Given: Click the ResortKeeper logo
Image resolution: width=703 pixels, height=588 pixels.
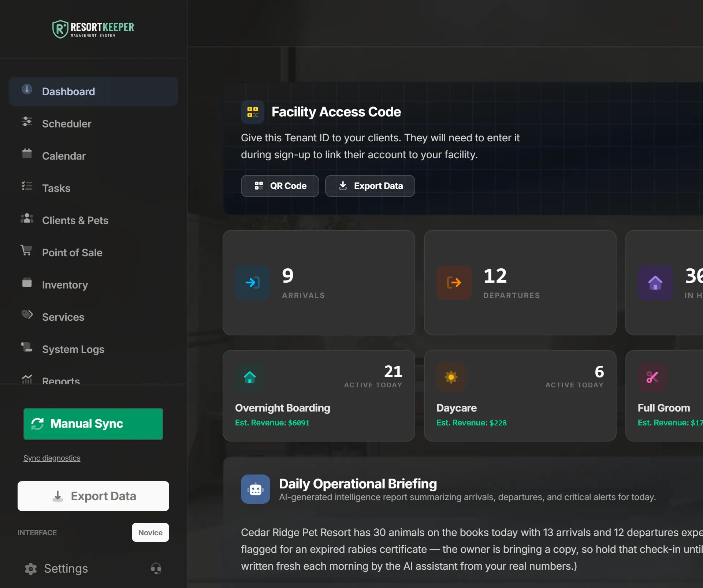Looking at the screenshot, I should (x=93, y=29).
